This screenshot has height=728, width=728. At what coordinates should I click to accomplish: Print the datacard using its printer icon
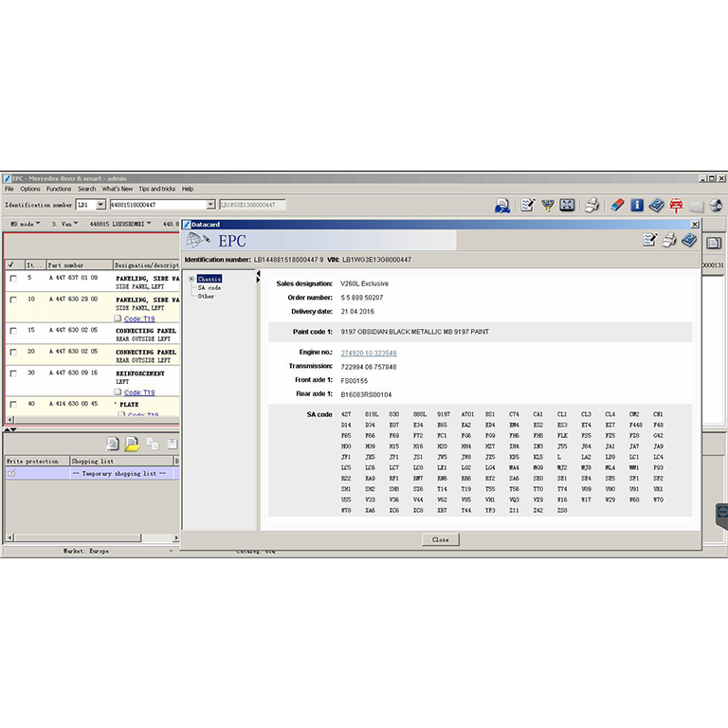click(x=669, y=240)
